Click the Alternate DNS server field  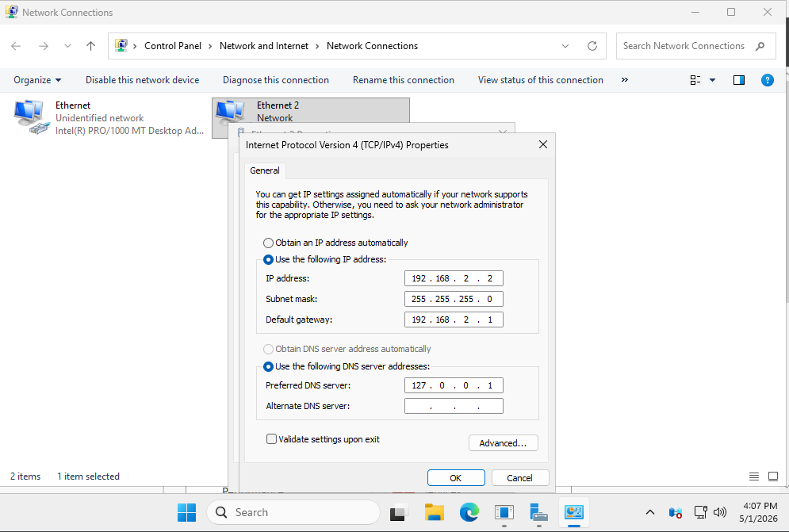[x=454, y=406]
